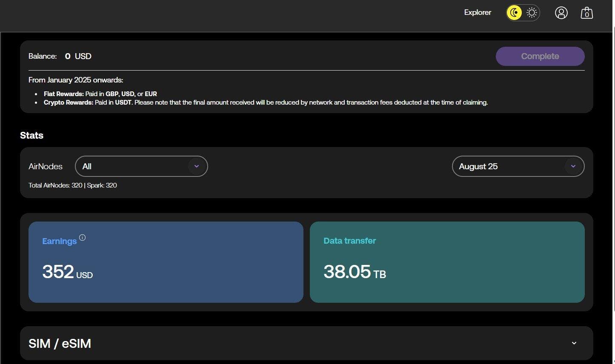Viewport: 615px width, 364px height.
Task: Click the SIM / eSIM chevron arrow
Action: [574, 343]
